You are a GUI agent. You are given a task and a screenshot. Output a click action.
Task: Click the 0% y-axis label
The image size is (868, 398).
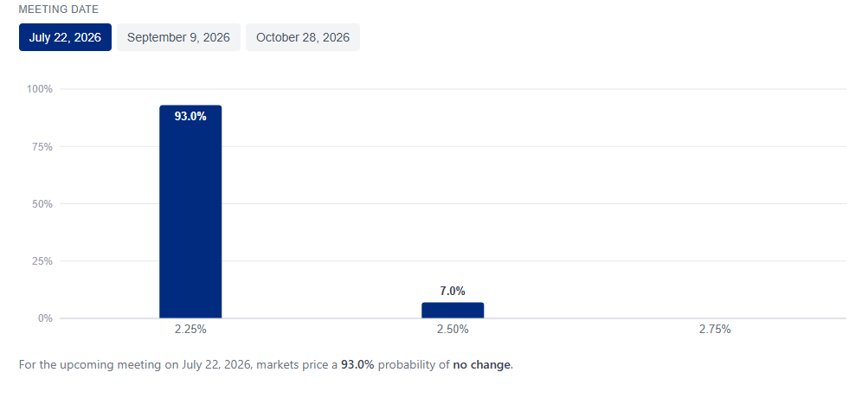coord(45,318)
